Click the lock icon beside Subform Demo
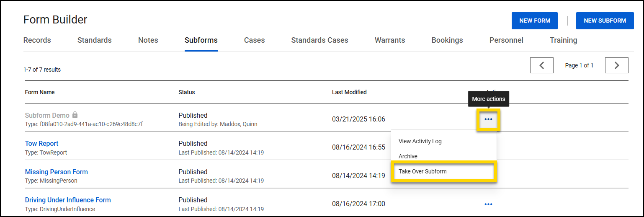This screenshot has height=217, width=644. tap(75, 115)
